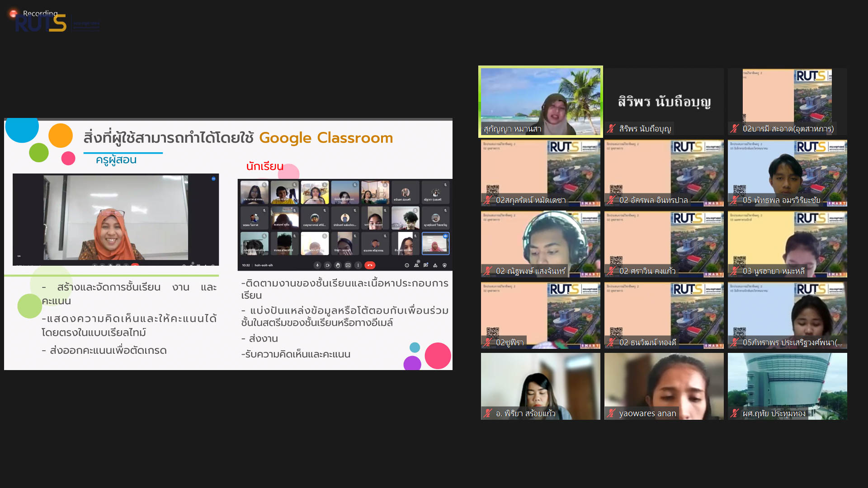
Task: Select ผศ.ฤทัย ประทุมทอง building video tile
Action: pos(788,386)
